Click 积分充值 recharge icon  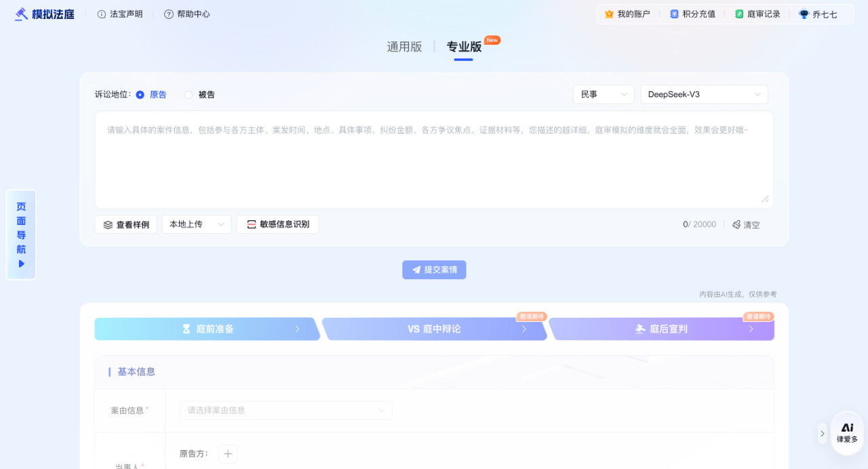tap(674, 14)
